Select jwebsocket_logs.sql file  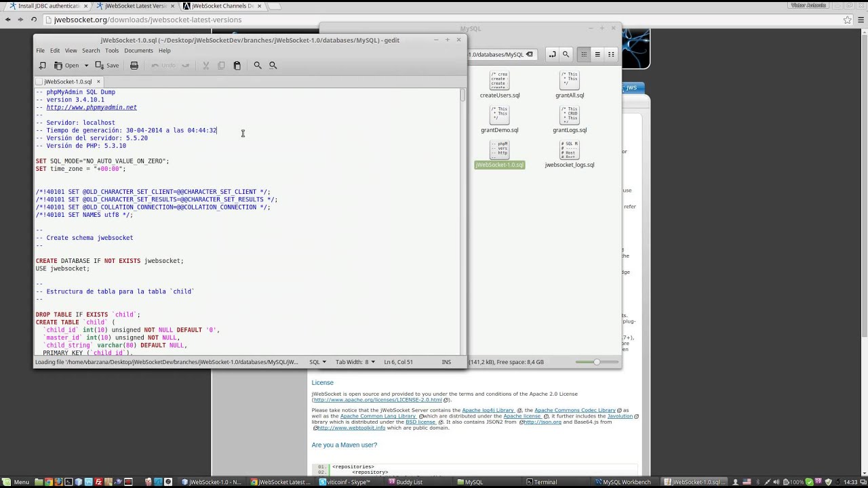click(570, 155)
